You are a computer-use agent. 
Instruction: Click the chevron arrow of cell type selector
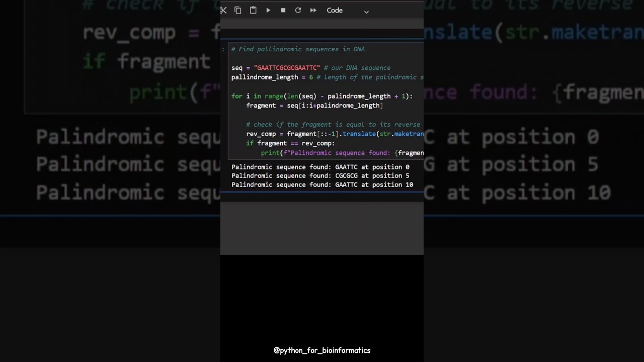[366, 11]
